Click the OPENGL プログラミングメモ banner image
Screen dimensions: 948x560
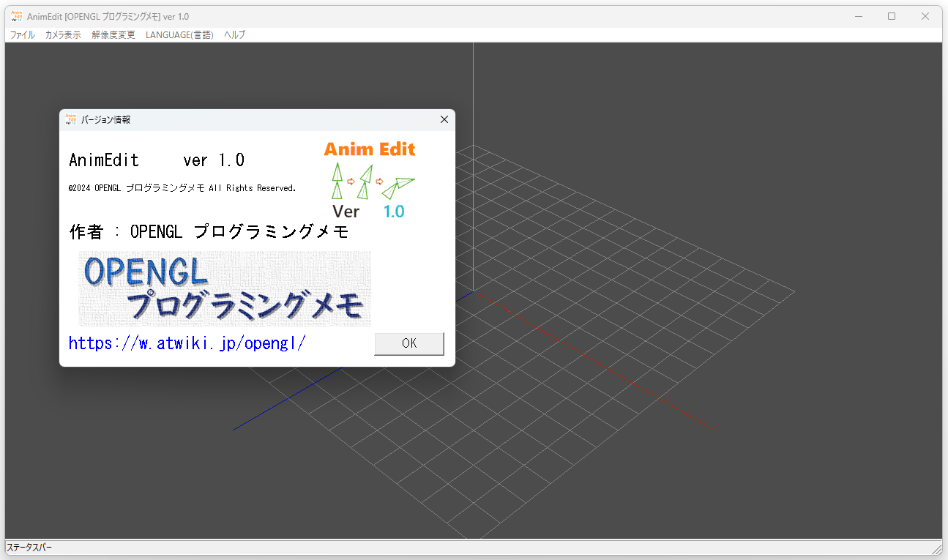pyautogui.click(x=224, y=288)
